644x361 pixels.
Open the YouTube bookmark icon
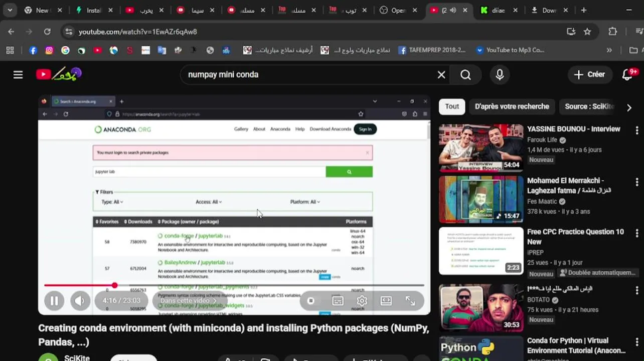97,50
